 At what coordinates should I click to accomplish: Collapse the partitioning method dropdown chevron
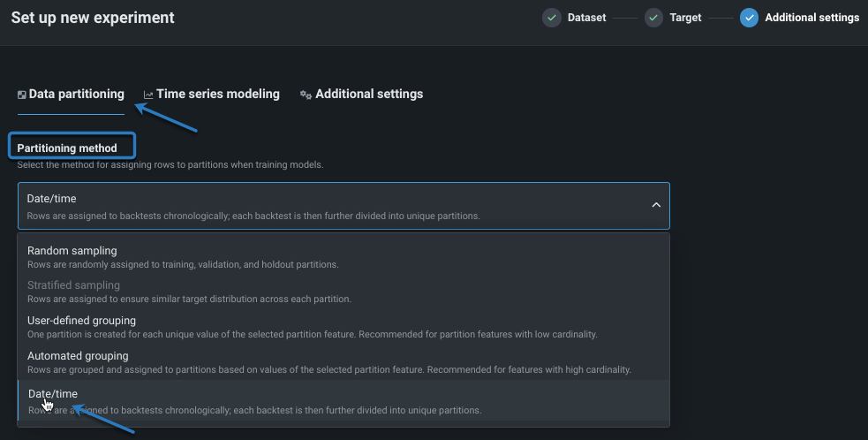(x=655, y=205)
